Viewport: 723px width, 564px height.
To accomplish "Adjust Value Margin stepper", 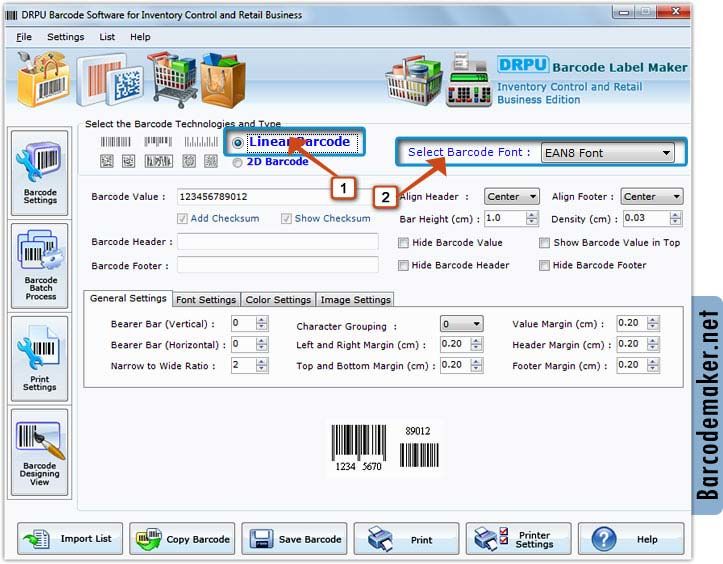I will (653, 323).
